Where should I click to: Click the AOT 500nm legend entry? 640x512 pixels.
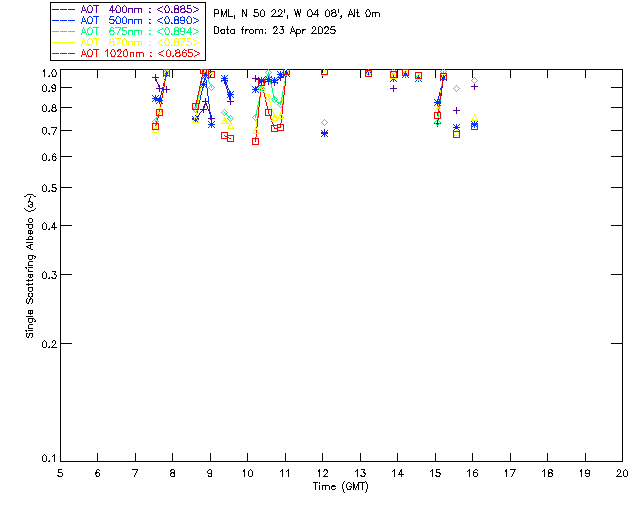coord(126,20)
